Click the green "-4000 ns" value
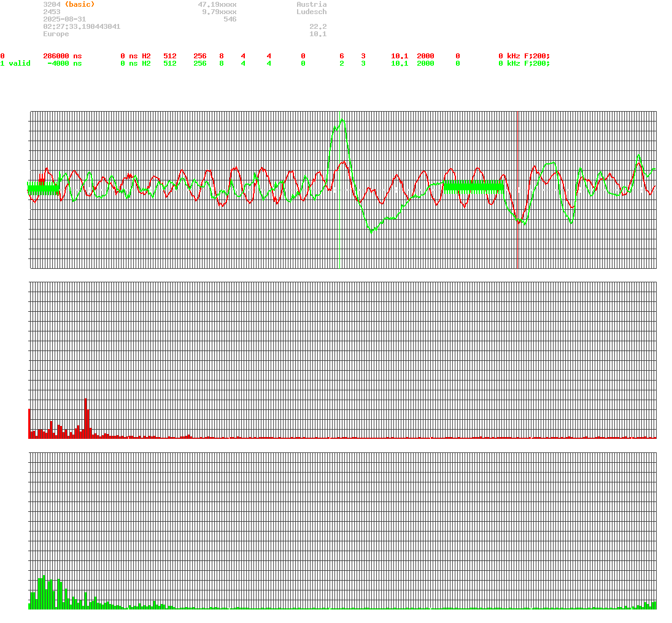 tap(64, 63)
